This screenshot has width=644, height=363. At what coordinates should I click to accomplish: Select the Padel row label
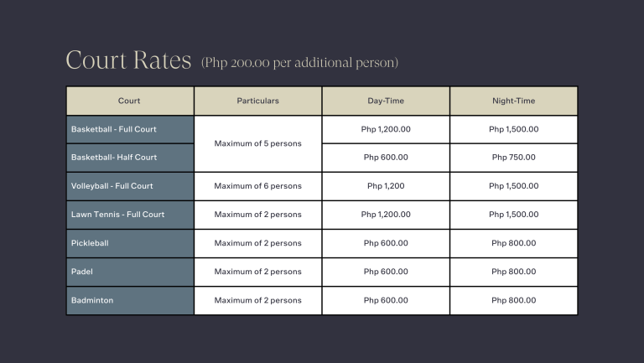(x=82, y=272)
